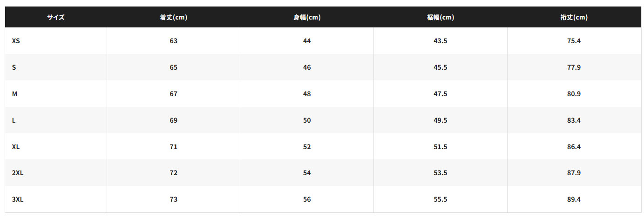Viewport: 644px width, 217px height.
Task: Click the 身幅(cm) column header
Action: coord(306,18)
